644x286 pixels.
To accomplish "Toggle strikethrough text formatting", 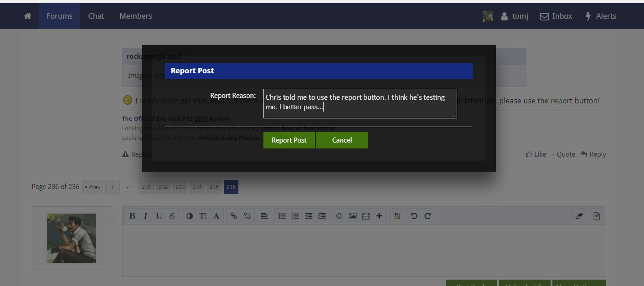I will point(172,216).
